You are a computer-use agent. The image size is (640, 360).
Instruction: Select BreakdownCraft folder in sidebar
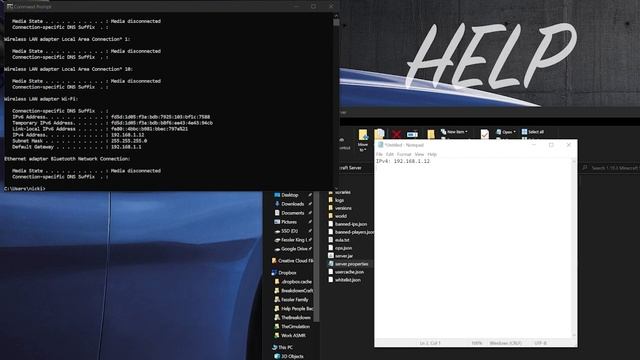pos(297,291)
